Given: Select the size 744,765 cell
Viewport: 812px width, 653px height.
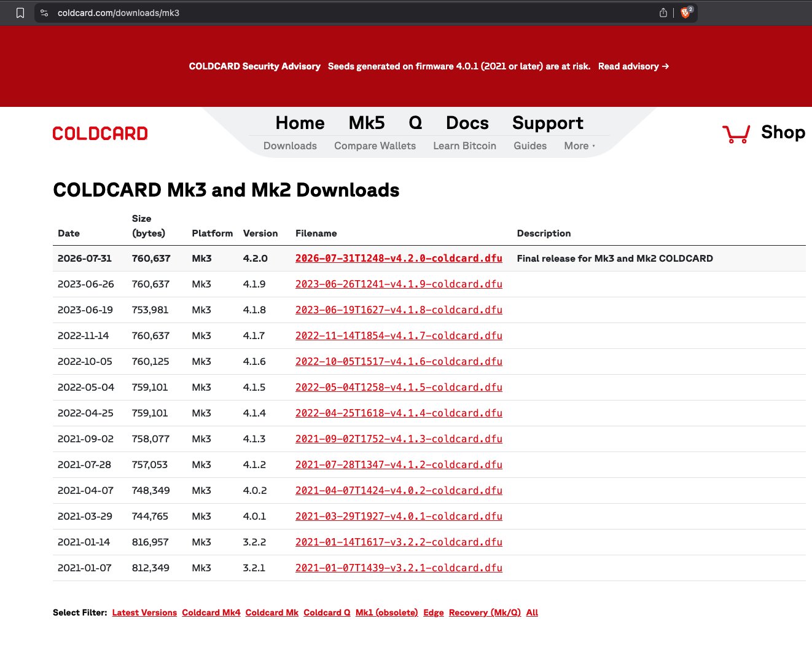Looking at the screenshot, I should tap(150, 517).
